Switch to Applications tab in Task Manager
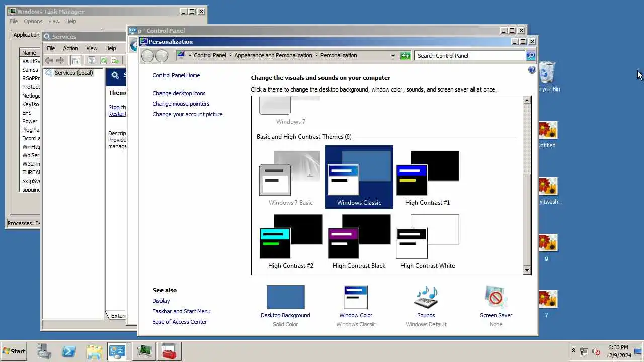Viewport: 644px width, 362px height. coord(26,35)
